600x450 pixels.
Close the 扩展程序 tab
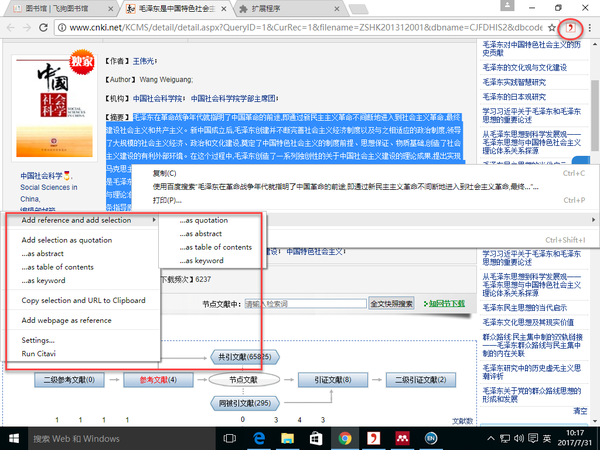[x=337, y=9]
